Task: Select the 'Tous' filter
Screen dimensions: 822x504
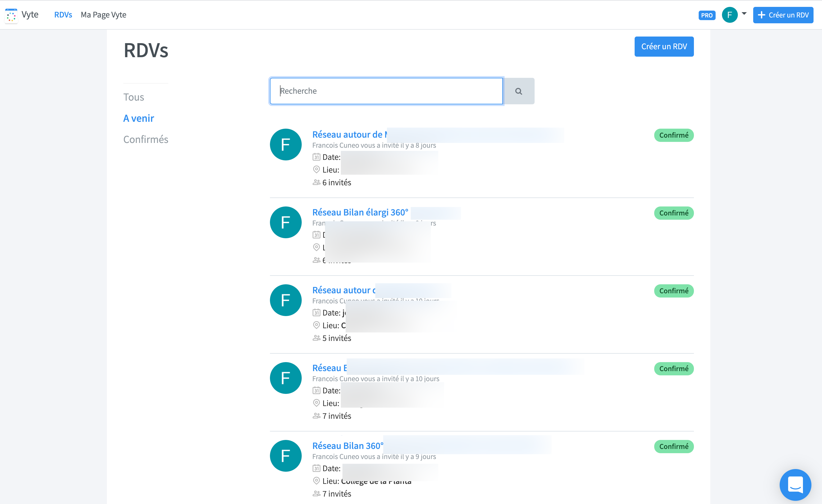Action: (133, 97)
